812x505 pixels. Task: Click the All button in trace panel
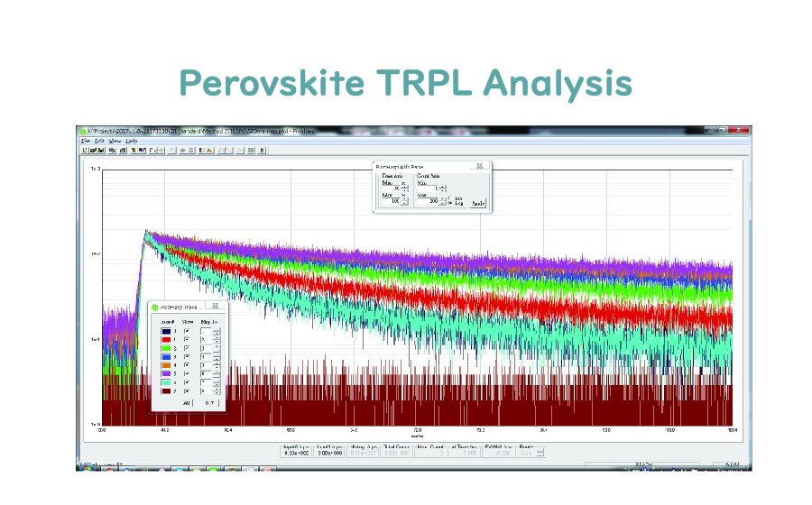click(x=187, y=403)
